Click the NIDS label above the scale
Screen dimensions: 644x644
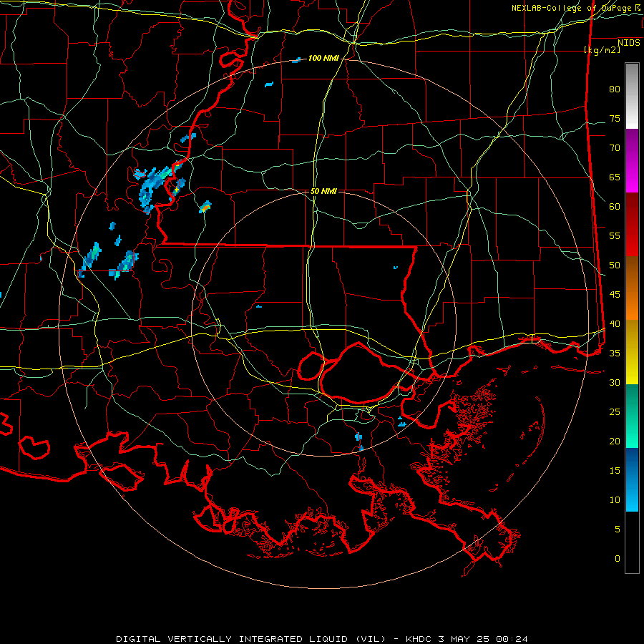coord(628,43)
